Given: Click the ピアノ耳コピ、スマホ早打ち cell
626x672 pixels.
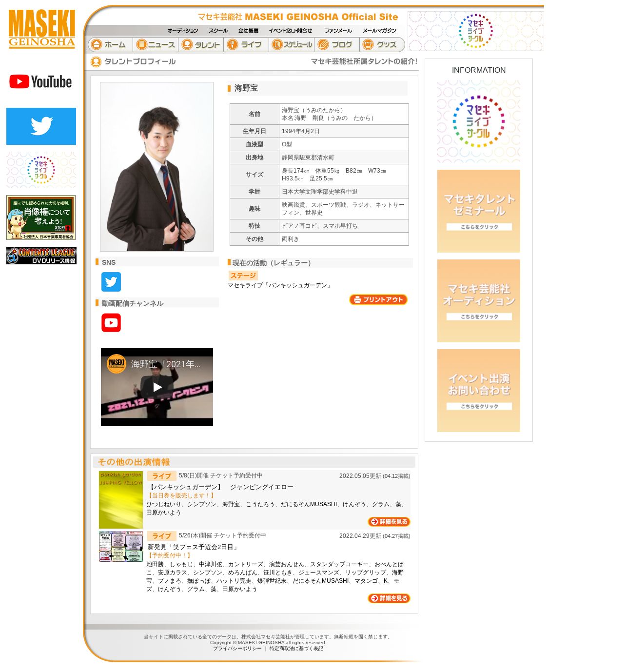Looking at the screenshot, I should [x=344, y=226].
